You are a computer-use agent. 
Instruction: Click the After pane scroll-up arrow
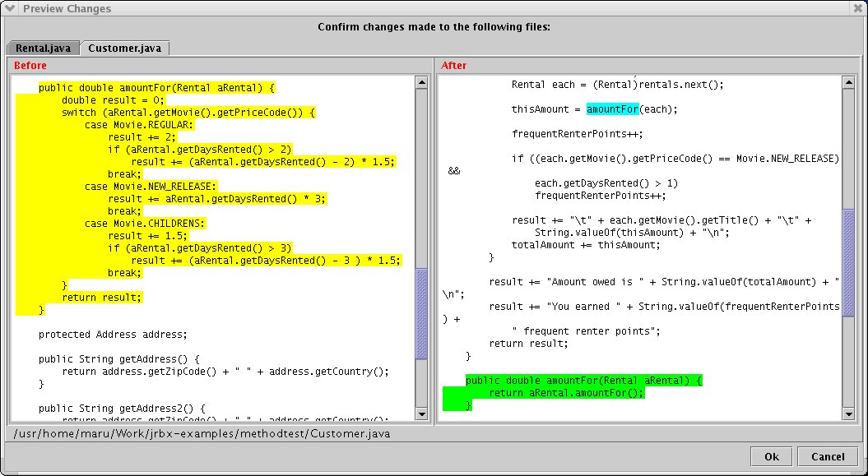(x=848, y=82)
